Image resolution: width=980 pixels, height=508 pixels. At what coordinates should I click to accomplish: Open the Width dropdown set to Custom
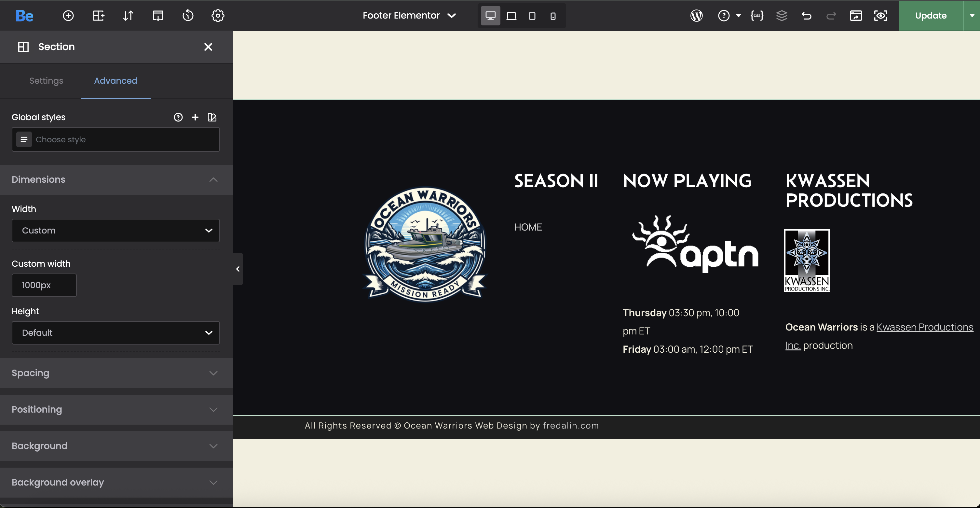(x=116, y=230)
